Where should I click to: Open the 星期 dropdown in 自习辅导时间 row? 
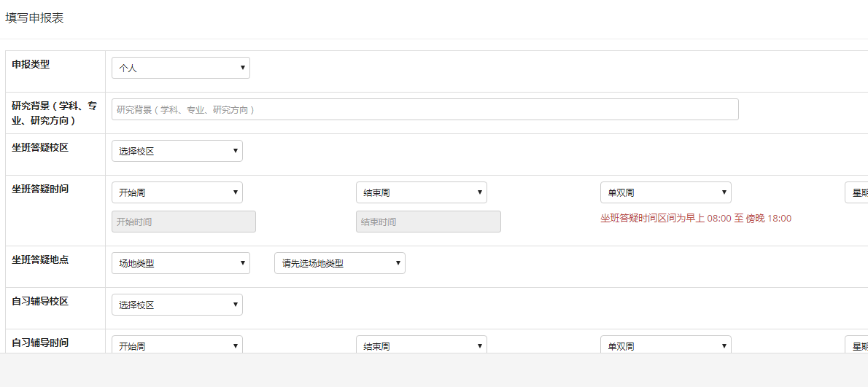(x=856, y=345)
